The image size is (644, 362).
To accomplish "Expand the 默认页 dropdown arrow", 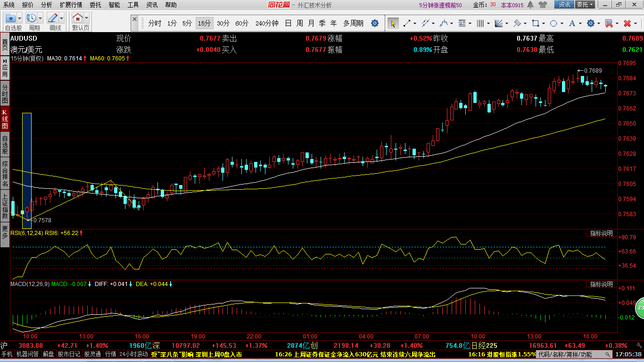I will tap(87, 18).
